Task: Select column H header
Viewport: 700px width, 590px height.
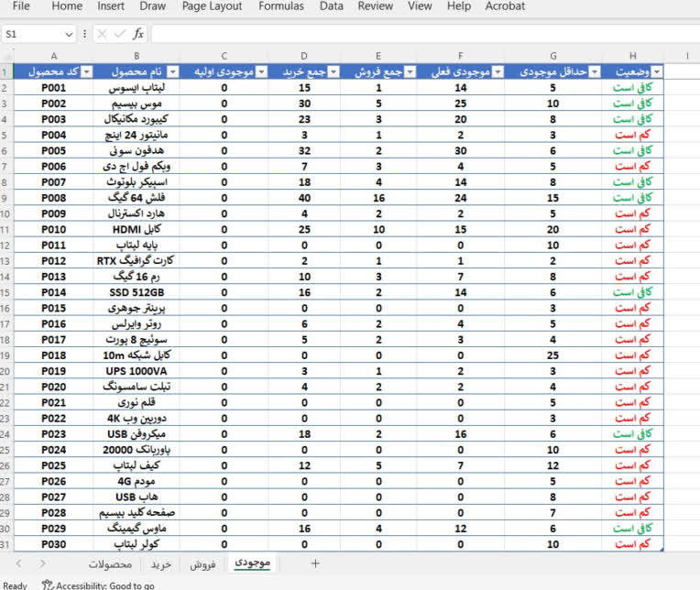Action: pos(632,56)
